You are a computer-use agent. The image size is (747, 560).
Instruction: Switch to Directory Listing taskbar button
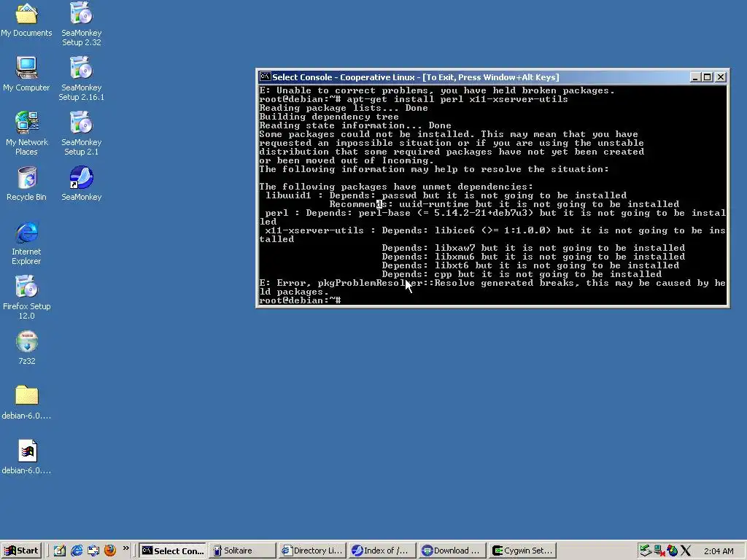(x=312, y=551)
